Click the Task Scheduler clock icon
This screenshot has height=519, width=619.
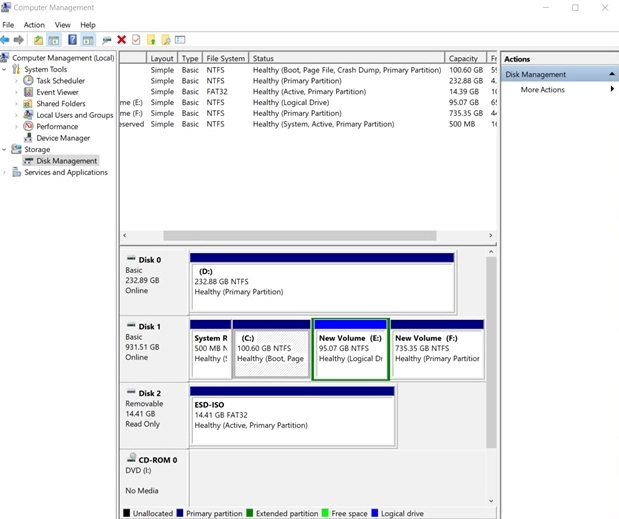point(28,81)
